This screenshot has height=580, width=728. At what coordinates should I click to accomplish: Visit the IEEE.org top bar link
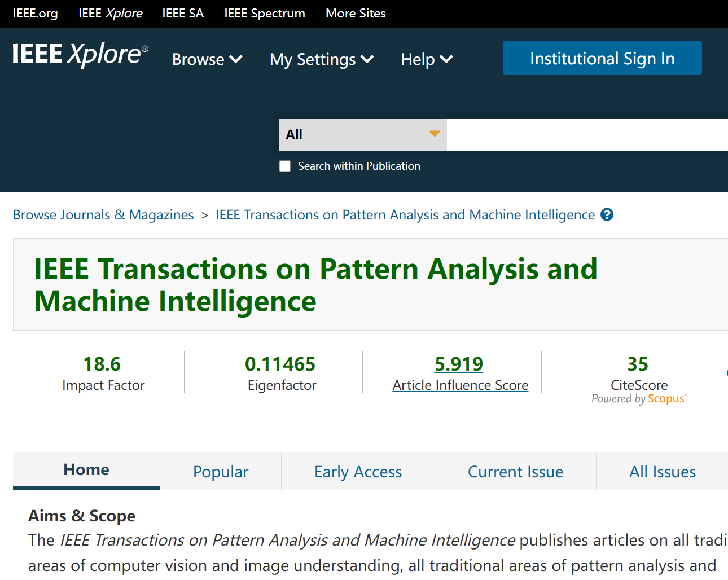35,14
